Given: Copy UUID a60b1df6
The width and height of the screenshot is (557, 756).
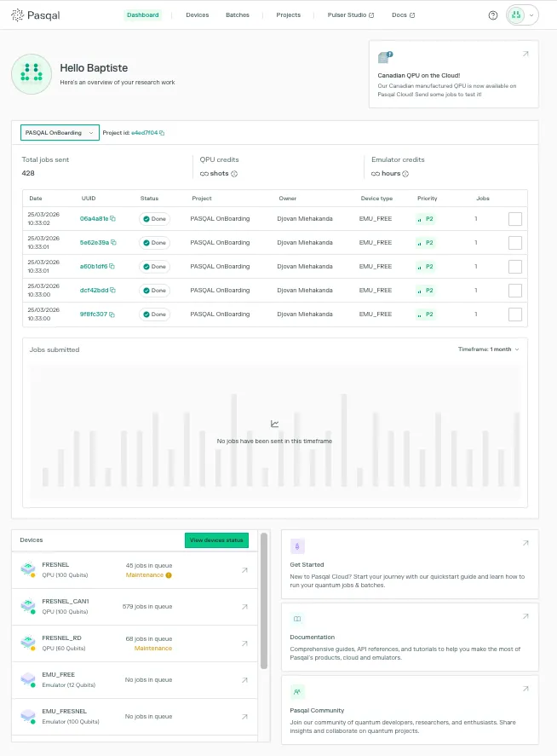Looking at the screenshot, I should pyautogui.click(x=112, y=267).
